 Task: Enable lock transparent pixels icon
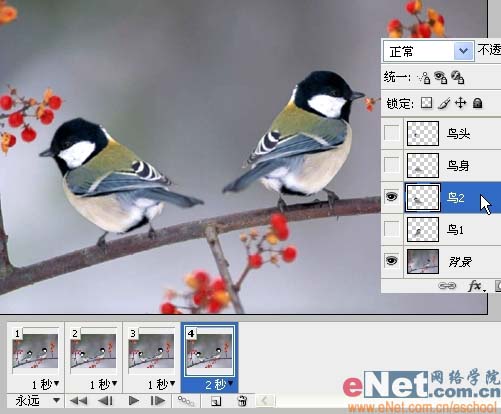(426, 103)
